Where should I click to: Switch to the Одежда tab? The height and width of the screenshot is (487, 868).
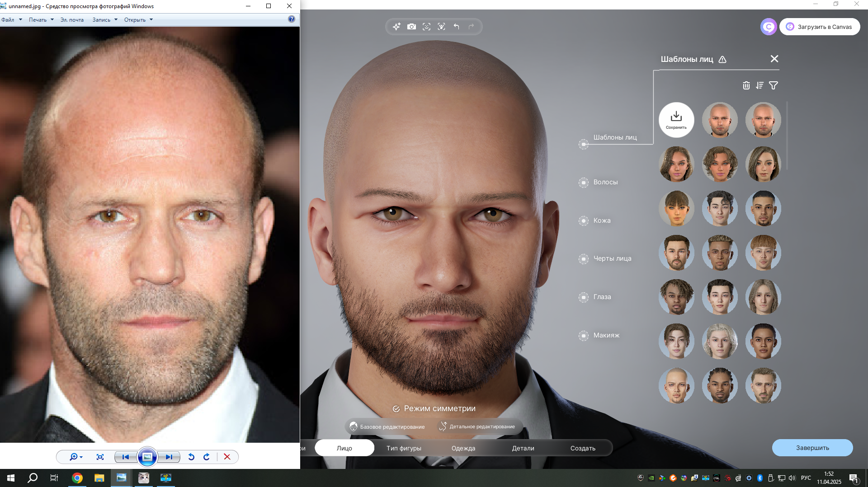click(463, 448)
